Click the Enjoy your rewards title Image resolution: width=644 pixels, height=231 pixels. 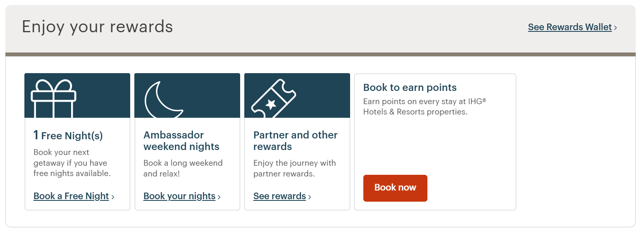pyautogui.click(x=97, y=27)
